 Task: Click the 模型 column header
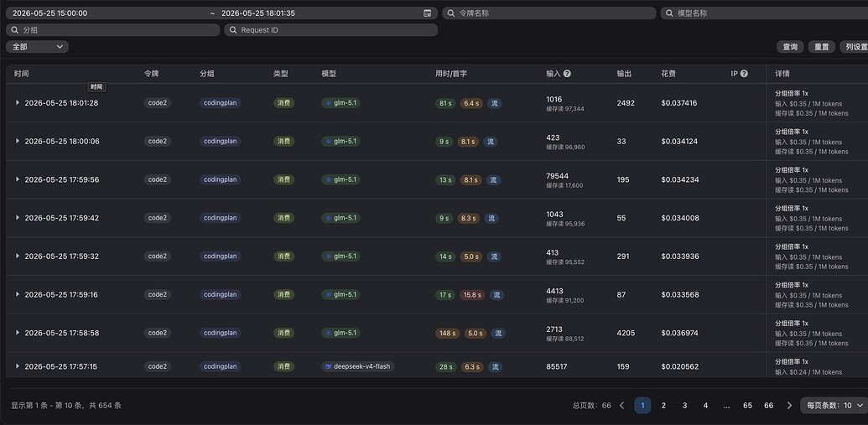(x=329, y=74)
